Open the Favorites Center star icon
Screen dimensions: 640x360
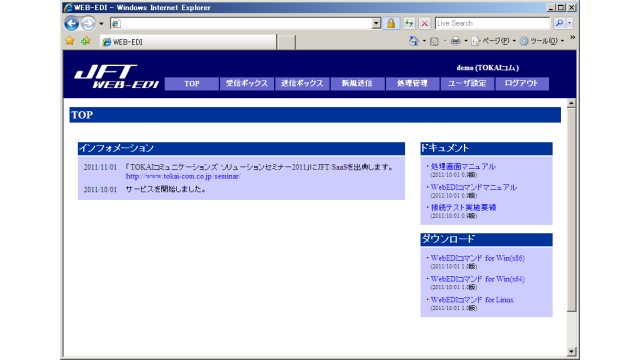tap(70, 41)
